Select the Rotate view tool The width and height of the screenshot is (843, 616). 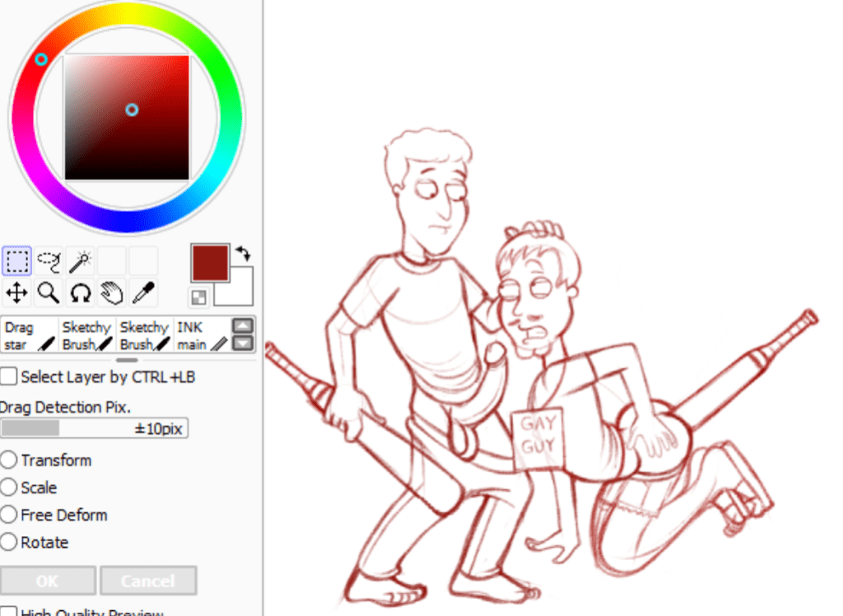(x=80, y=292)
